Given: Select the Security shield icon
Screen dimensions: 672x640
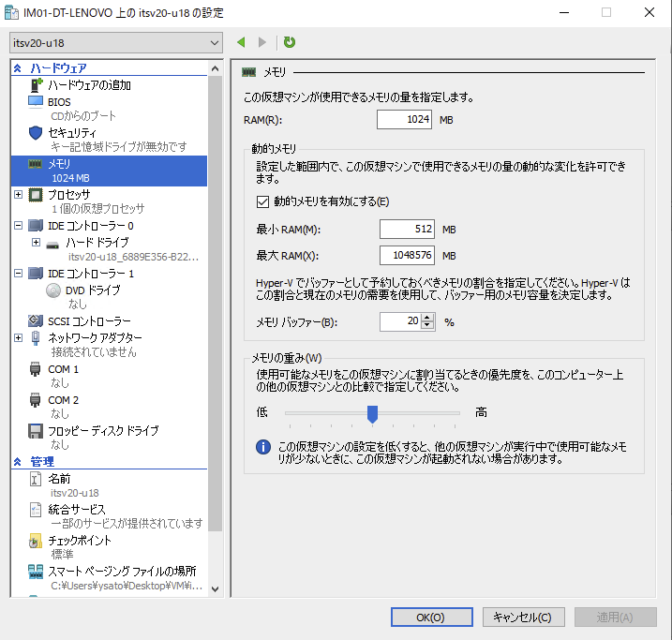Looking at the screenshot, I should coord(36,133).
